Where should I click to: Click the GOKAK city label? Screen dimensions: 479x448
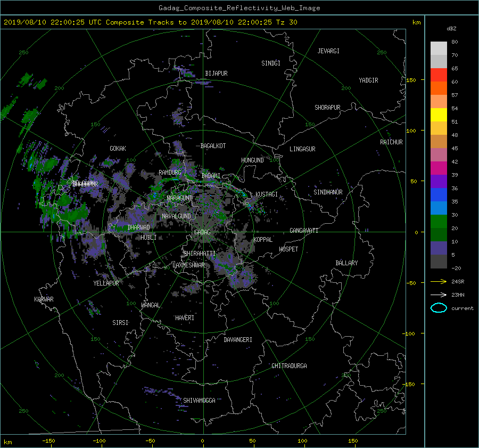118,149
